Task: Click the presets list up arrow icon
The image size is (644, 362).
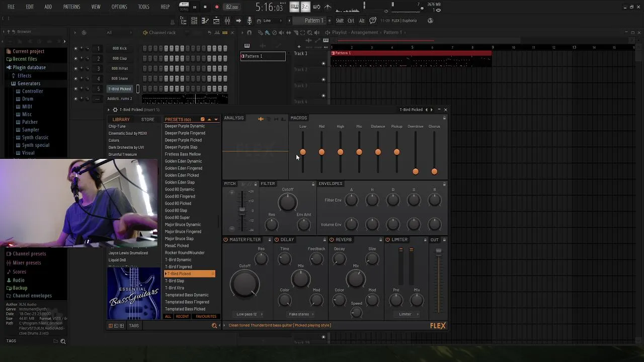Action: (209, 120)
